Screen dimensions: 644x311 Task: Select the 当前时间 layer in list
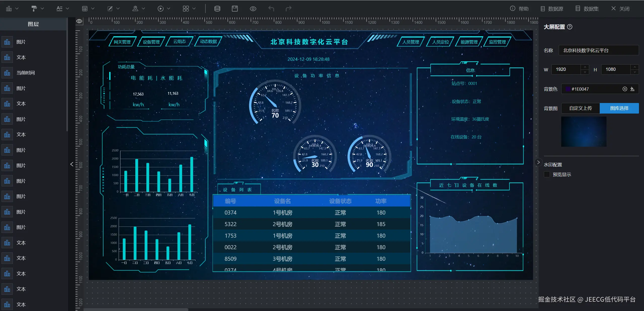pyautogui.click(x=25, y=73)
